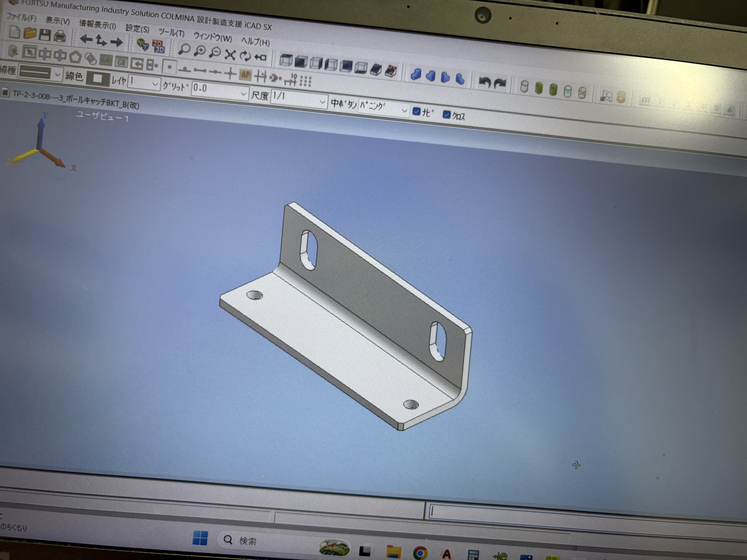Image resolution: width=747 pixels, height=560 pixels.
Task: Switch mode with the 2D/3D icon
Action: click(158, 47)
